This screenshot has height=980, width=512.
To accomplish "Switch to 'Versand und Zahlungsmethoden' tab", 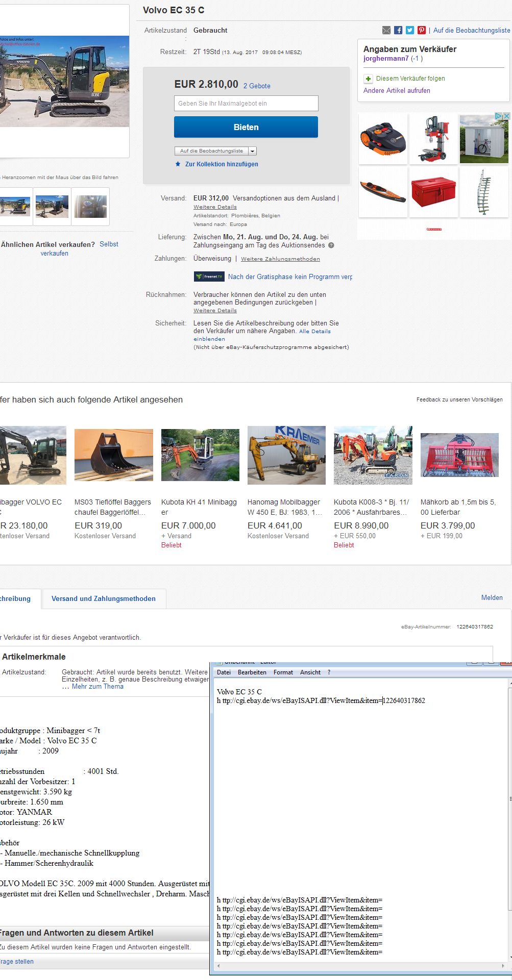I will pos(104,598).
